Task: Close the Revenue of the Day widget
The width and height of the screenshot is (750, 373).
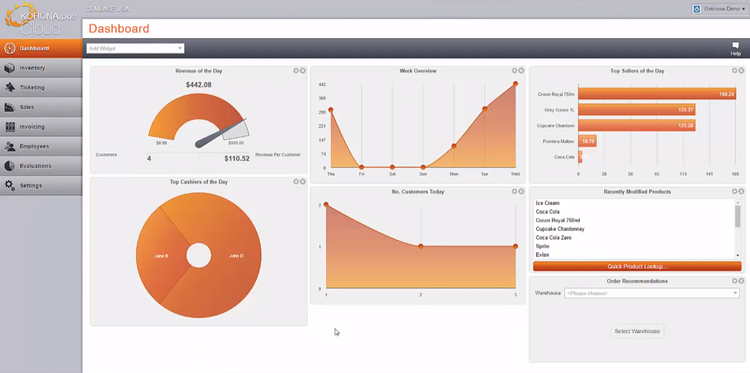Action: tap(302, 71)
